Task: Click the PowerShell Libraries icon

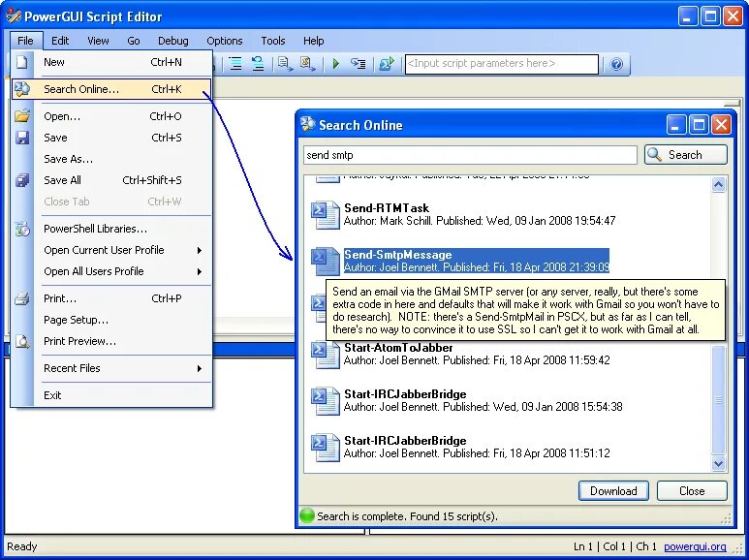Action: 22,229
